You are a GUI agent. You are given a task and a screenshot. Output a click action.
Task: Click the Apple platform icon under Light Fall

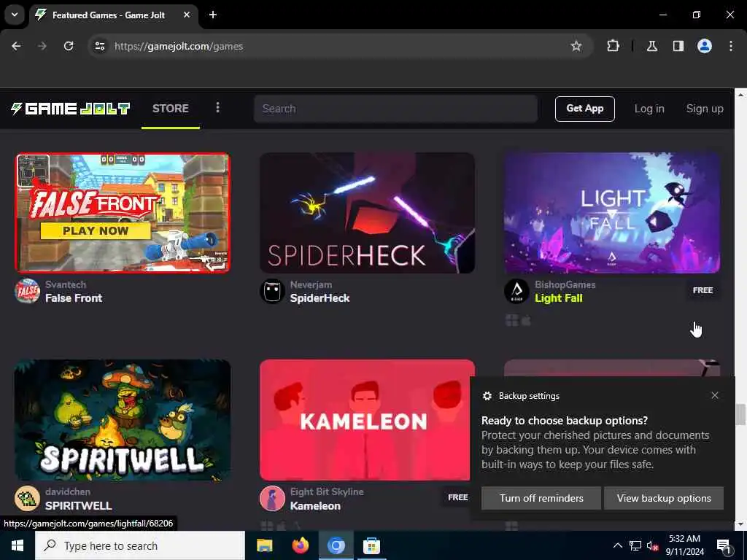pyautogui.click(x=526, y=321)
